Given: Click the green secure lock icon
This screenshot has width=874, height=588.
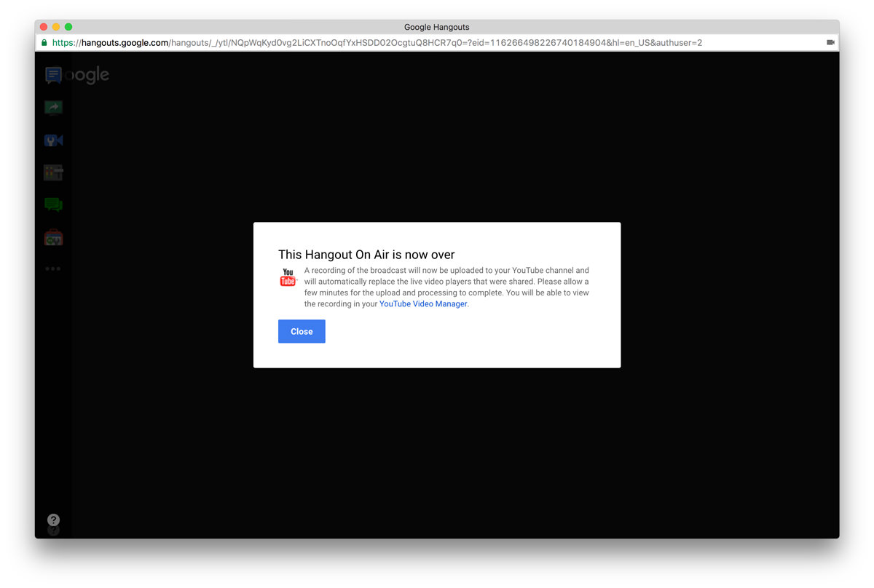Looking at the screenshot, I should tap(44, 43).
